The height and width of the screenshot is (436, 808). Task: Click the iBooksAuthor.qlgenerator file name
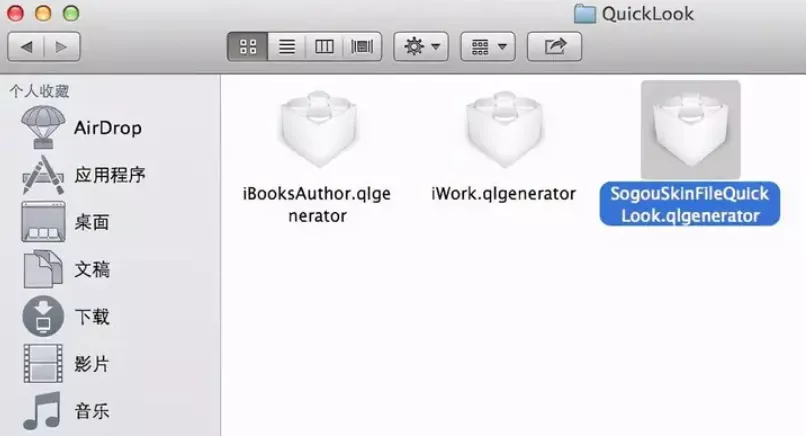[317, 205]
